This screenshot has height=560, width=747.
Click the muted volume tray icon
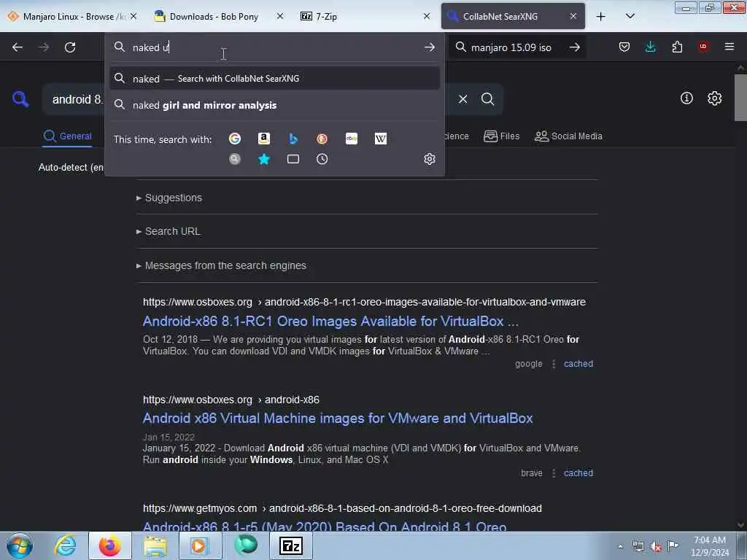click(656, 546)
